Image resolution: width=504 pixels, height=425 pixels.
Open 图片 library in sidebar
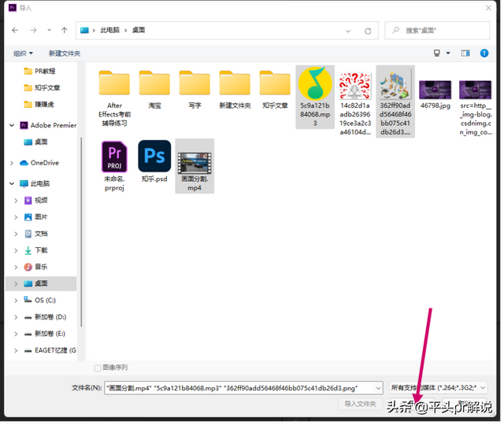[x=36, y=217]
